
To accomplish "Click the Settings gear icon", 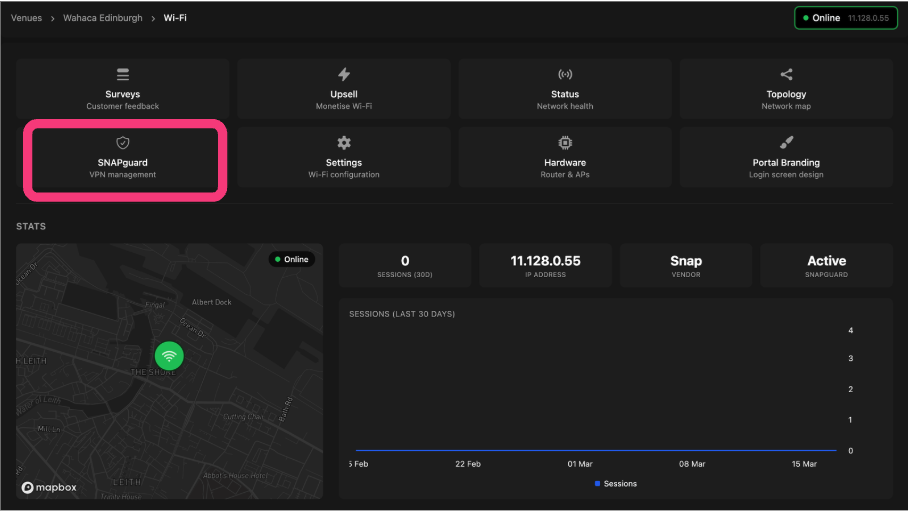I will point(344,143).
